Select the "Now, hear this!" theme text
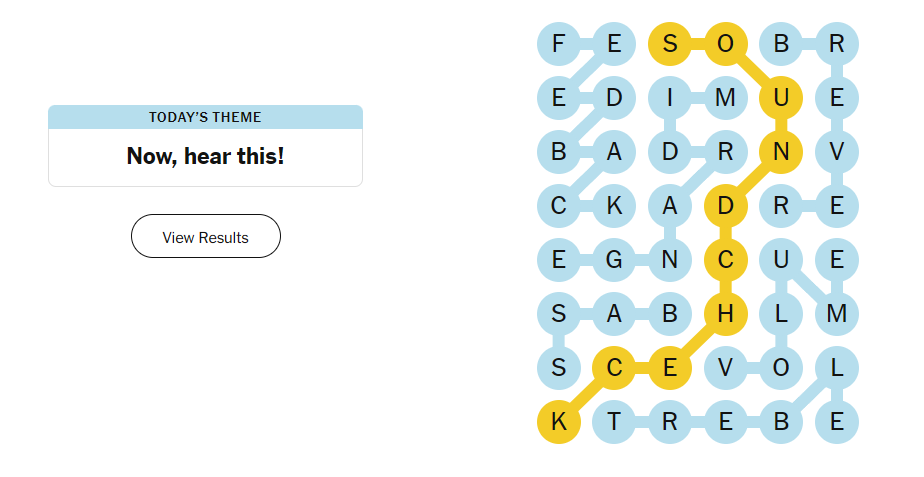Screen dimensions: 924x477 pyautogui.click(x=205, y=156)
